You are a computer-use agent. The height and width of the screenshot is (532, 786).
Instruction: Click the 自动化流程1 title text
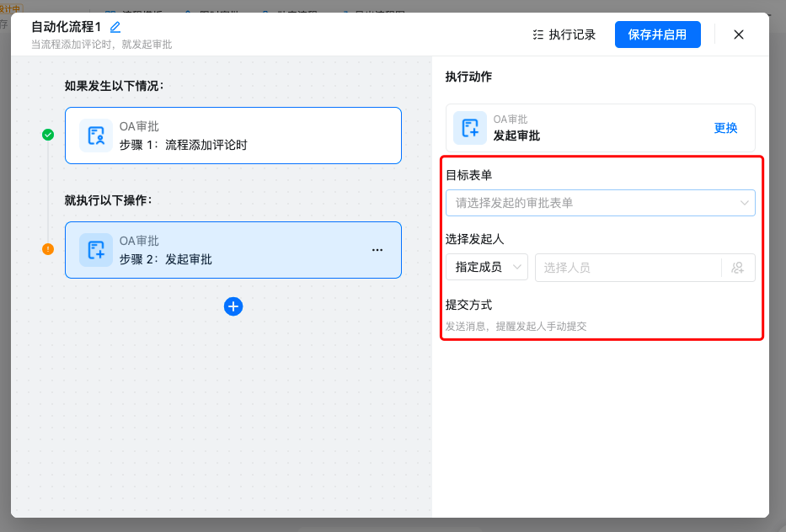pyautogui.click(x=66, y=27)
